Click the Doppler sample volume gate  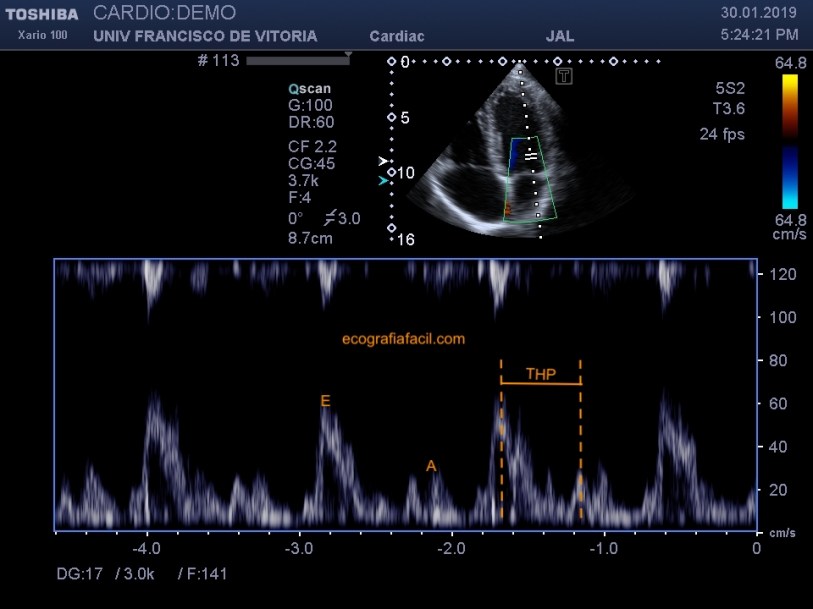point(531,156)
